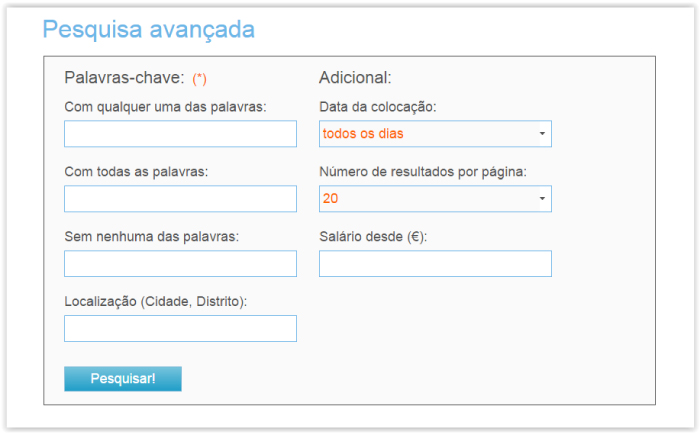Click the 'Número de resultados por página:' label
700x433 pixels.
pyautogui.click(x=423, y=172)
